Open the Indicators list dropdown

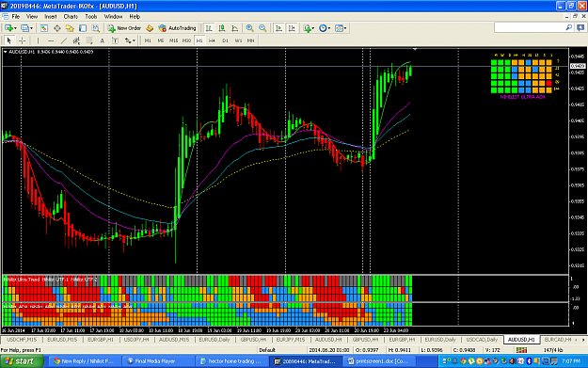click(309, 28)
